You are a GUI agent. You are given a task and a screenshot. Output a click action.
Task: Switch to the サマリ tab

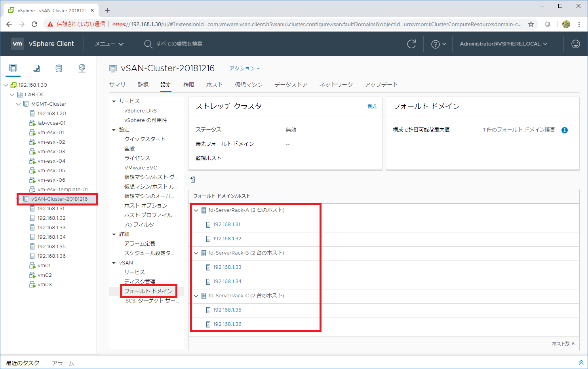(117, 85)
